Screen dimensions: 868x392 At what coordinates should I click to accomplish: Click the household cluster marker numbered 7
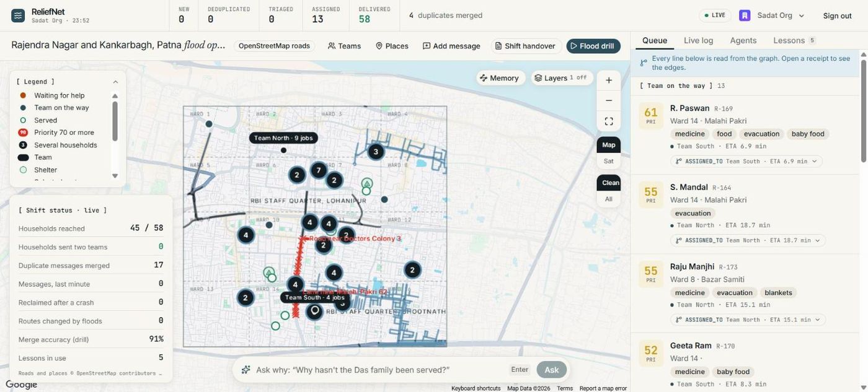click(x=319, y=170)
